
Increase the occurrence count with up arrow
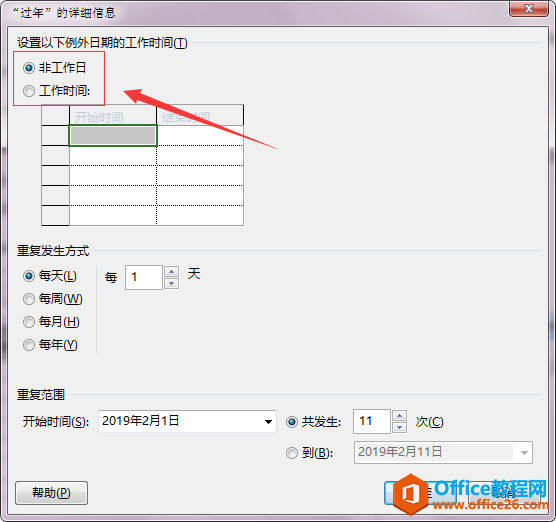[x=400, y=416]
